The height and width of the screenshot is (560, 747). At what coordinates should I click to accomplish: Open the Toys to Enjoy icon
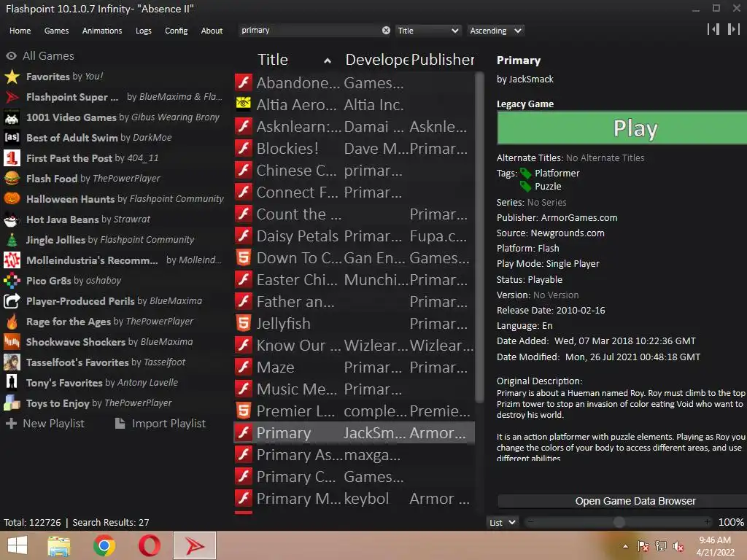12,403
